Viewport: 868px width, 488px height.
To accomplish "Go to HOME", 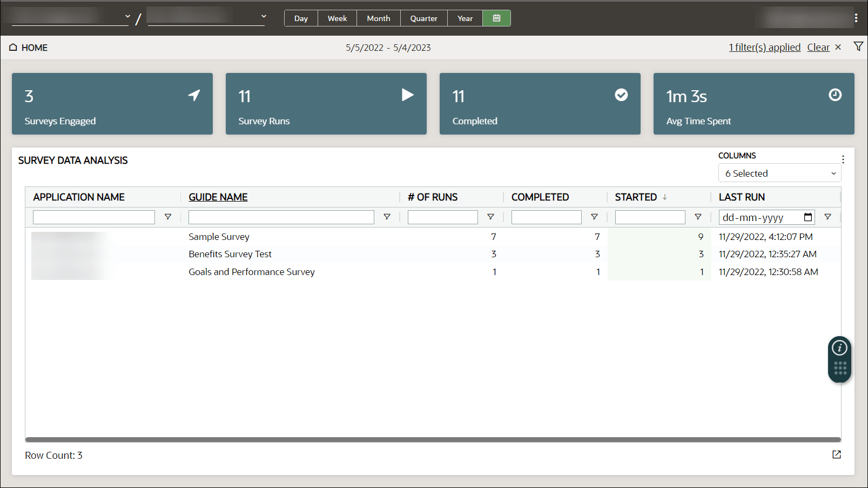I will click(x=35, y=48).
